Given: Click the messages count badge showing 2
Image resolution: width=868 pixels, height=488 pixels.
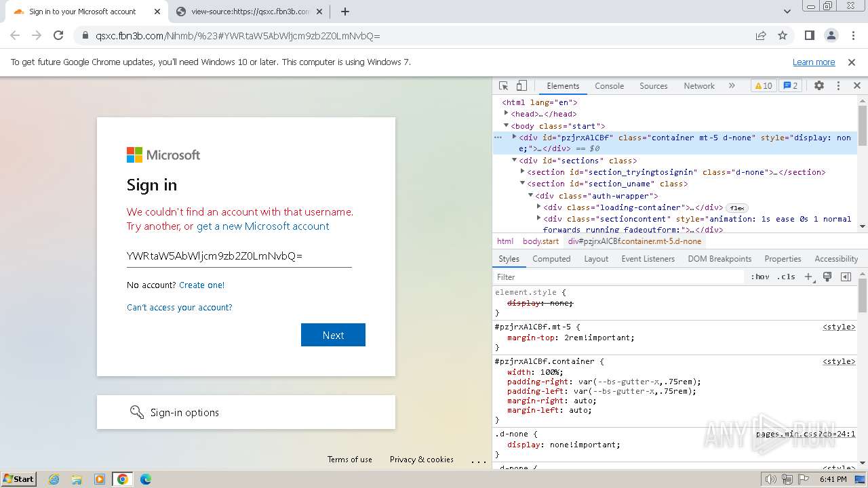Looking at the screenshot, I should coord(790,86).
